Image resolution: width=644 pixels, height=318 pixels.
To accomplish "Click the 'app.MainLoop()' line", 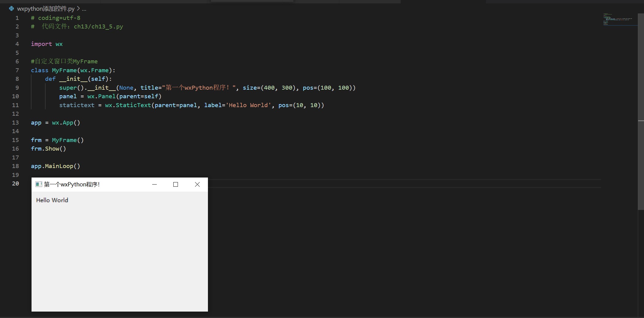I will [55, 166].
